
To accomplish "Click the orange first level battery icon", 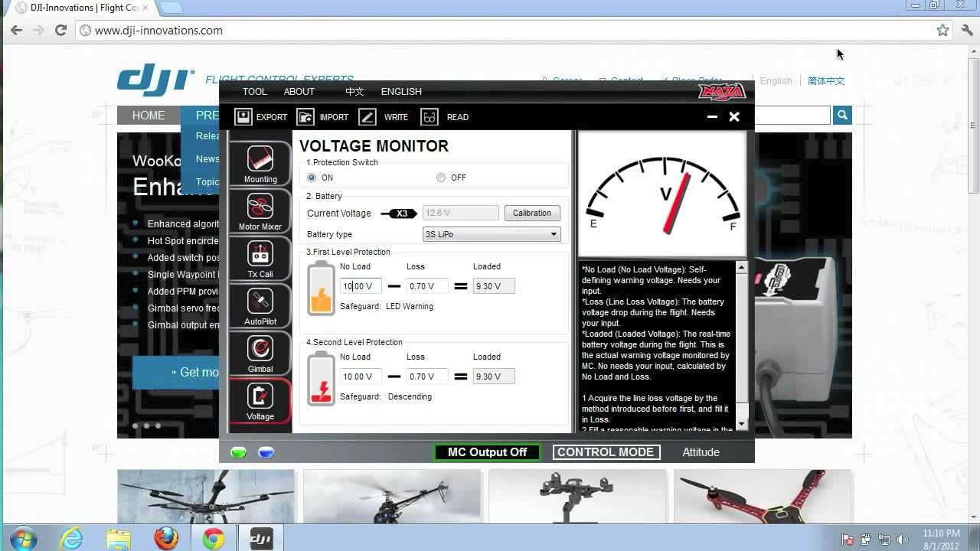I will pyautogui.click(x=321, y=289).
